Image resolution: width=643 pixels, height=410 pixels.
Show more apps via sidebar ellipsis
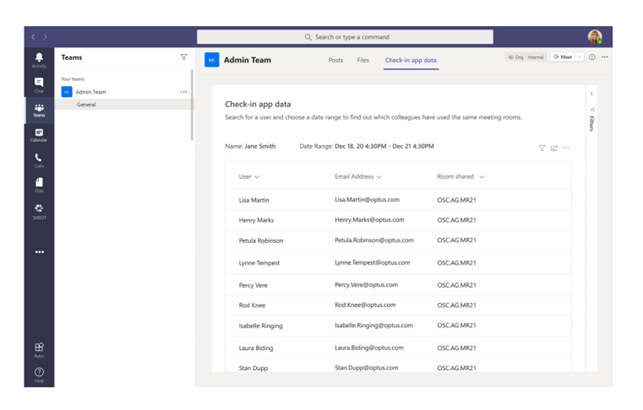[39, 252]
